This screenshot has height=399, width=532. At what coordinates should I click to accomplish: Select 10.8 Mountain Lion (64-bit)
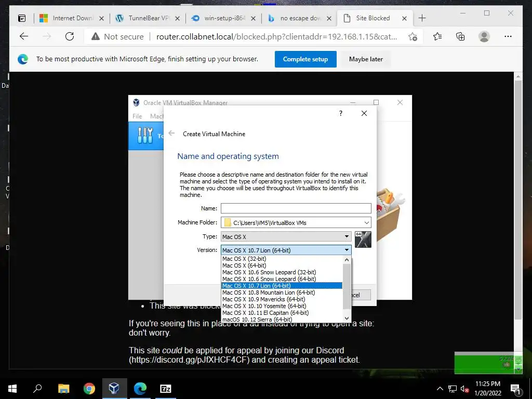click(x=282, y=292)
